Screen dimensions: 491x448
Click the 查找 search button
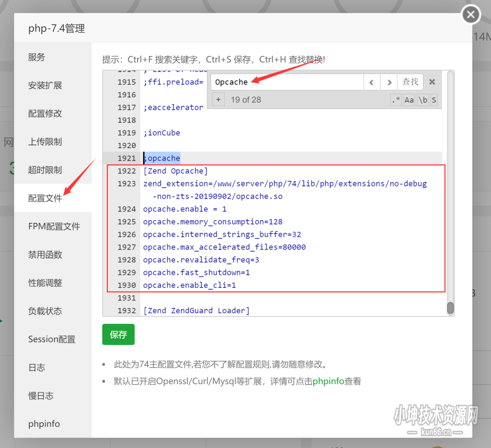pos(410,82)
